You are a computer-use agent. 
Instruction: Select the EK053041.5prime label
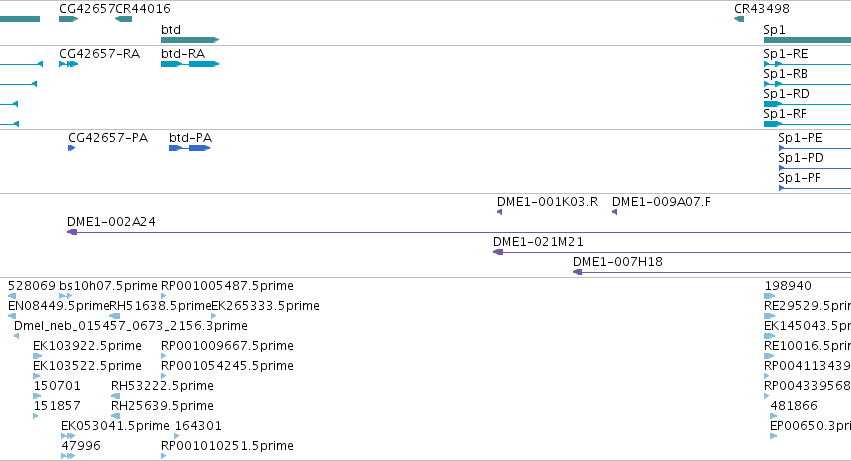[115, 426]
